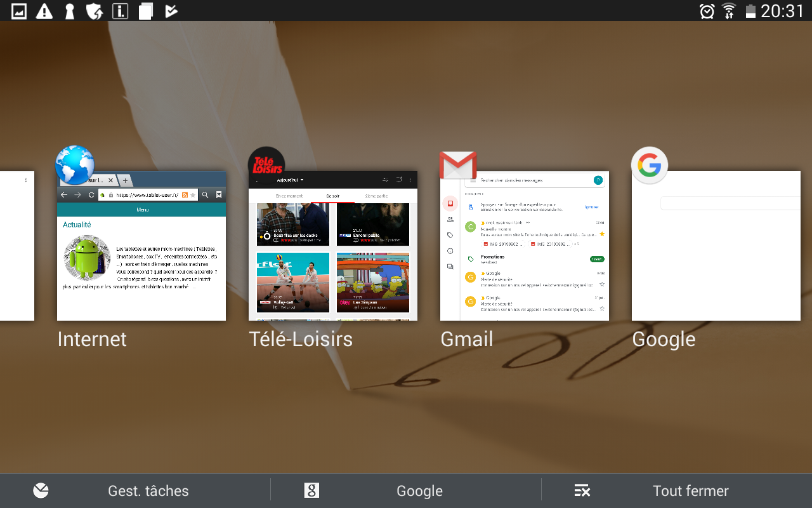
Task: Tap the battery status icon
Action: [750, 11]
